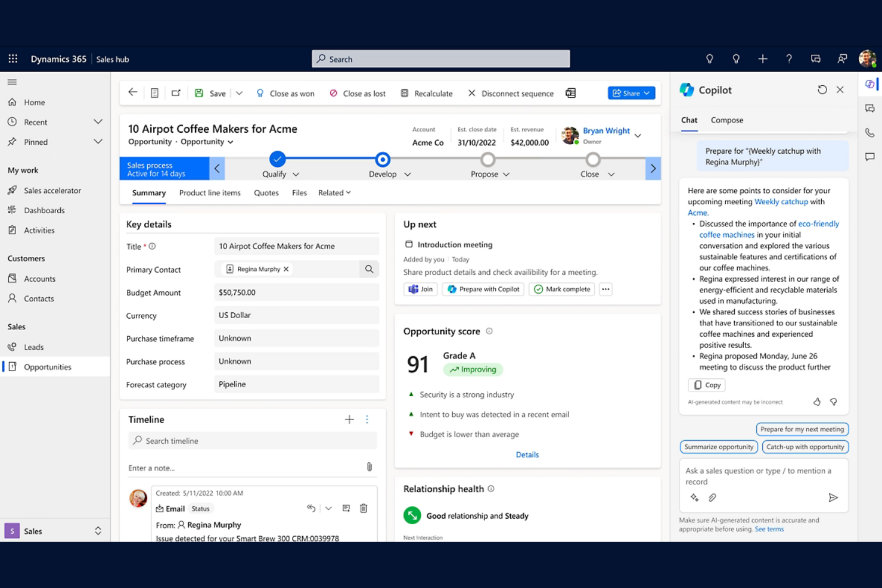Click the Budget Amount field
This screenshot has height=588, width=882.
pyautogui.click(x=296, y=293)
